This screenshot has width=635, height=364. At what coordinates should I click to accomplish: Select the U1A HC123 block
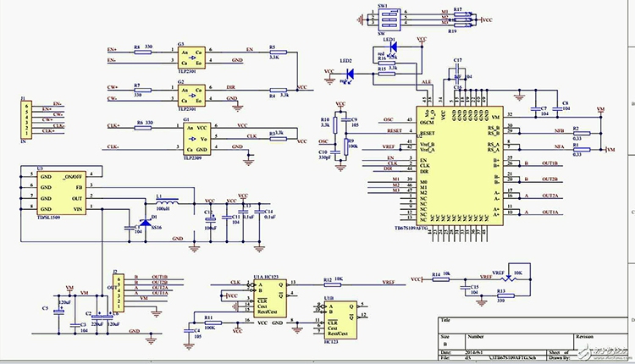tap(271, 299)
